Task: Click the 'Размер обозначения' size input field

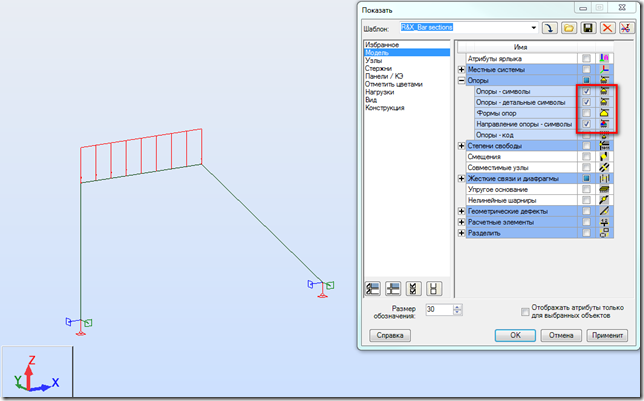Action: pyautogui.click(x=437, y=310)
